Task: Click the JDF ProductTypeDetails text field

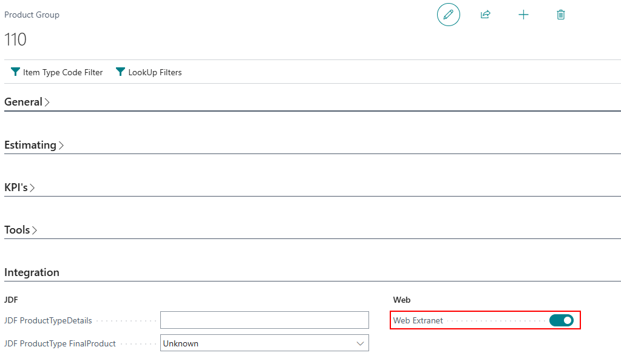Action: click(x=264, y=320)
